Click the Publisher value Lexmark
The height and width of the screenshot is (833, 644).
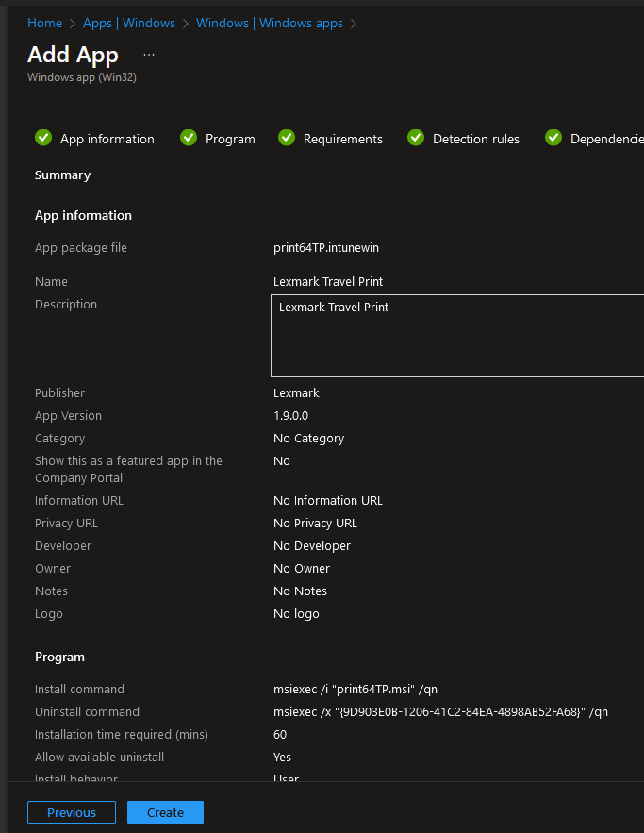coord(296,393)
